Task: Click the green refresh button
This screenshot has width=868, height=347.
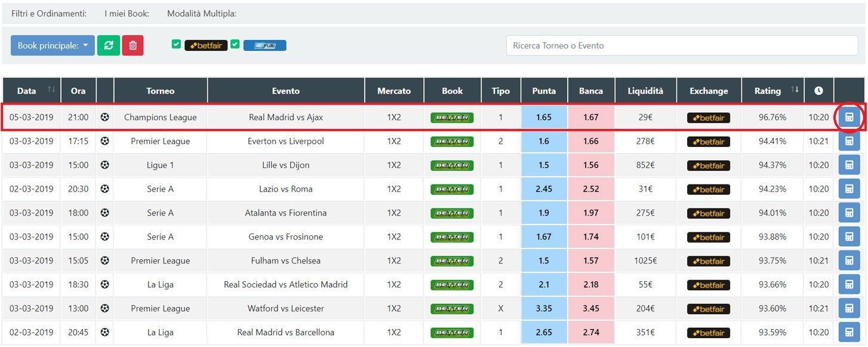Action: pyautogui.click(x=109, y=45)
